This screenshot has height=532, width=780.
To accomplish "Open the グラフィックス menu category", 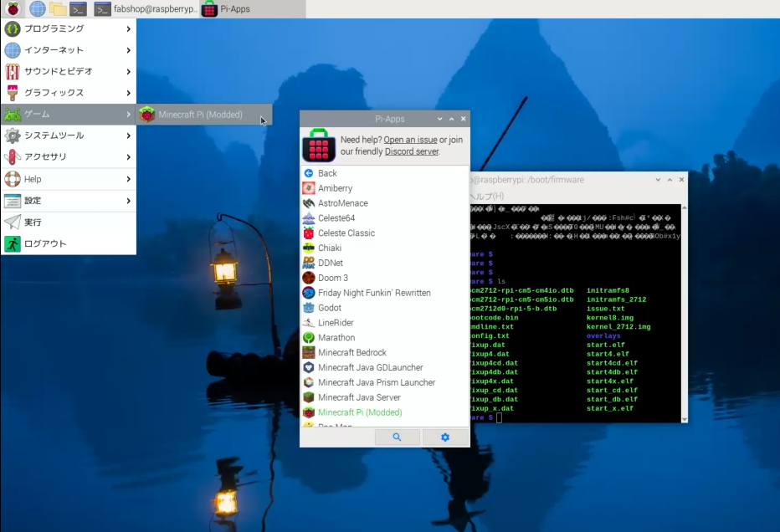I will (x=68, y=93).
